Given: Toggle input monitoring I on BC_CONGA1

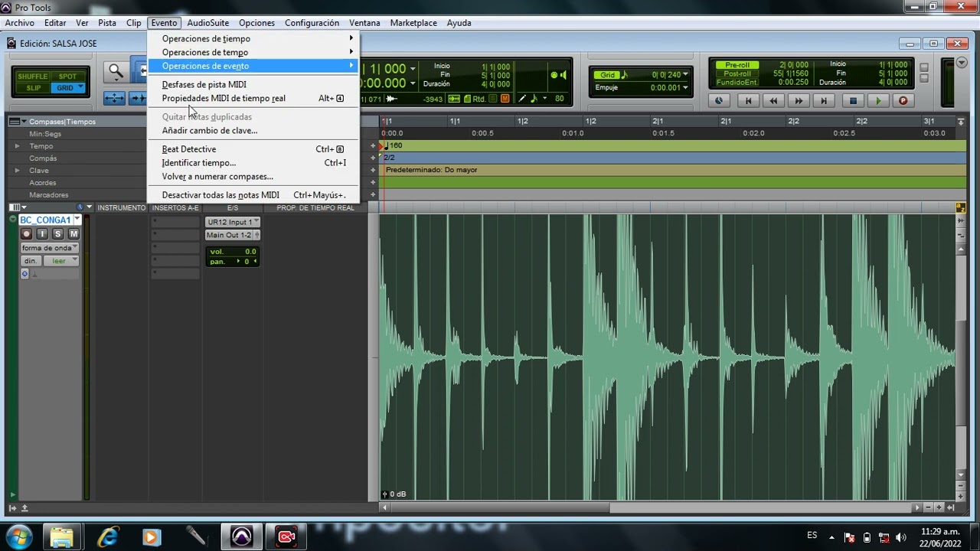Looking at the screenshot, I should pos(42,234).
